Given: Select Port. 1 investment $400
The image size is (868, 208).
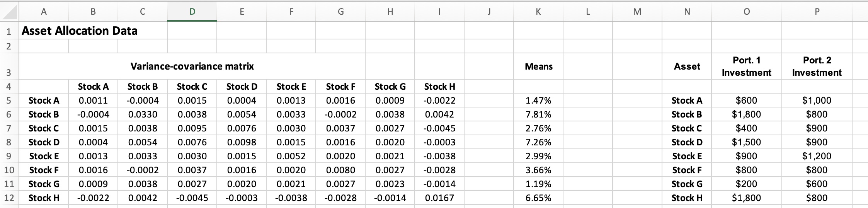Looking at the screenshot, I should click(747, 128).
